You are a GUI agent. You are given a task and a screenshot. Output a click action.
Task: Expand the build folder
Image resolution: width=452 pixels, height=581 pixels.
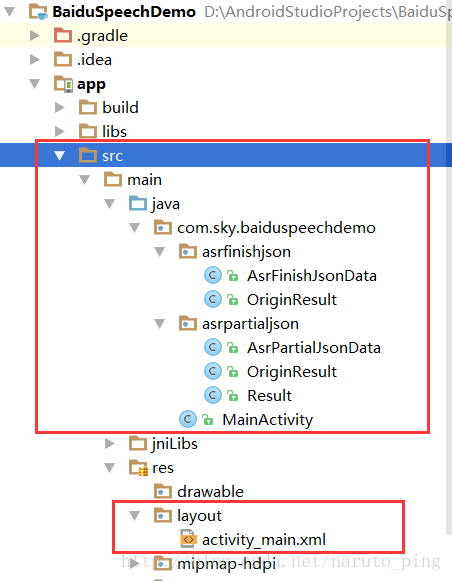tap(59, 108)
